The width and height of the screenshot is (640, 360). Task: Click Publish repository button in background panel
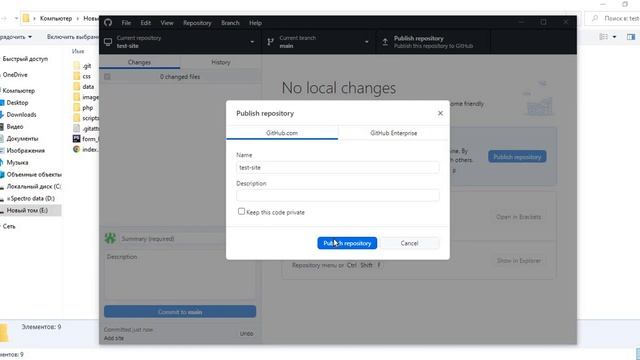(x=517, y=157)
